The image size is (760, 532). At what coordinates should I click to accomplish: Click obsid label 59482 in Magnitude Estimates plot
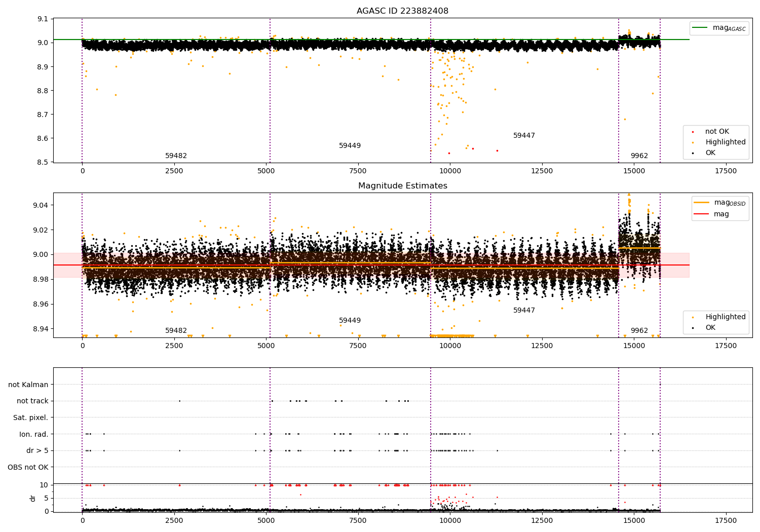click(x=176, y=331)
